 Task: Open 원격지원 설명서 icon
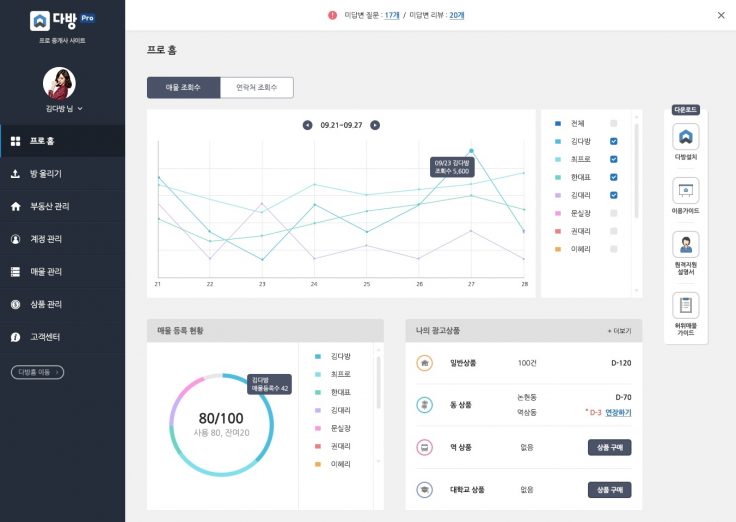[686, 244]
